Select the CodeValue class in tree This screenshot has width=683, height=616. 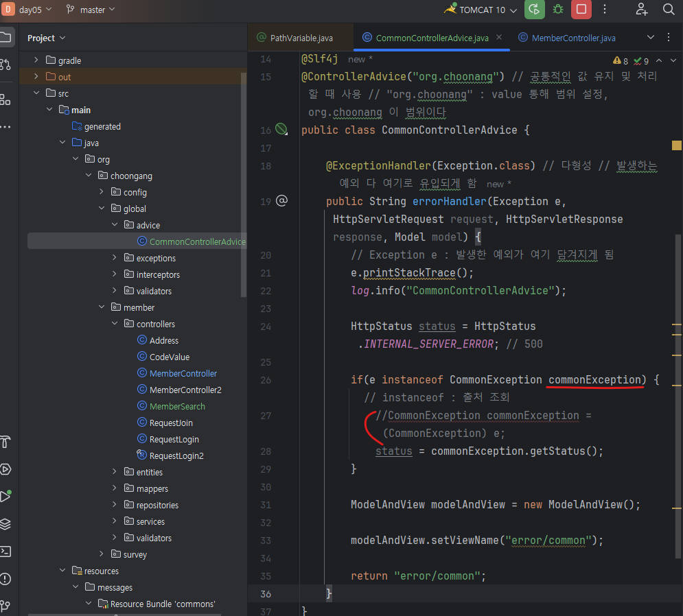pos(170,357)
